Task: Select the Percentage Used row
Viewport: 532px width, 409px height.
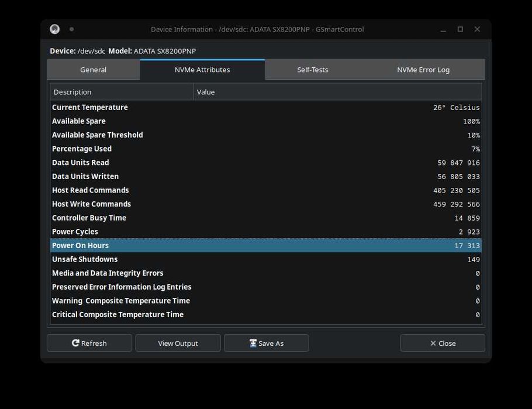Action: pyautogui.click(x=265, y=149)
